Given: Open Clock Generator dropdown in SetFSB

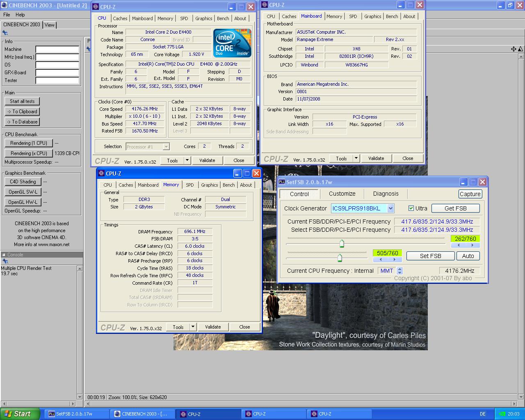Looking at the screenshot, I should click(390, 208).
